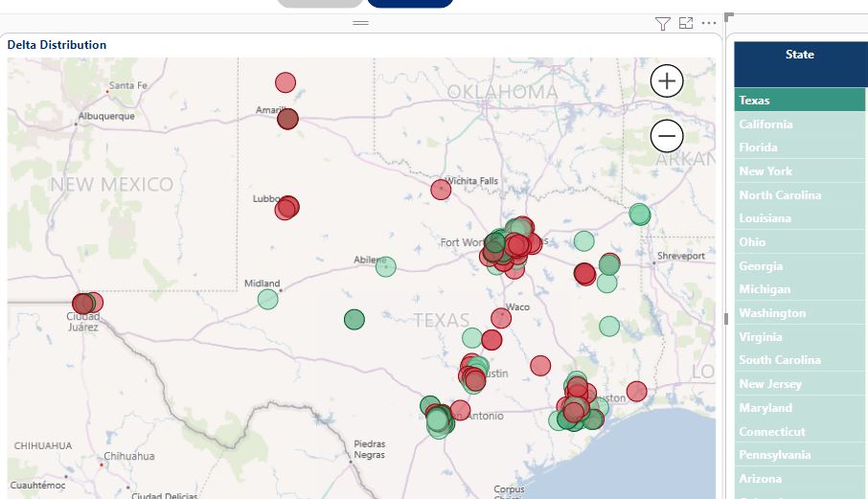Screen dimensions: 868x499
Task: Click the red bubble at Waco
Action: point(501,318)
